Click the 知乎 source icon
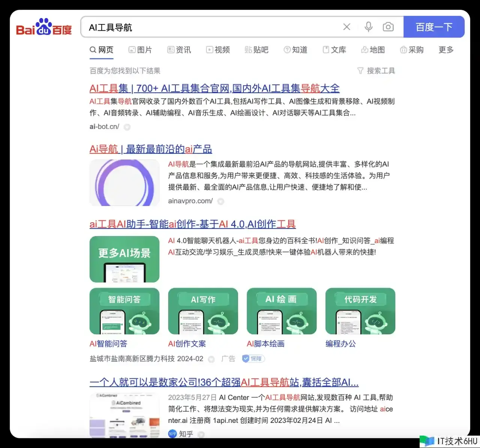The image size is (480, 448). coord(172,434)
